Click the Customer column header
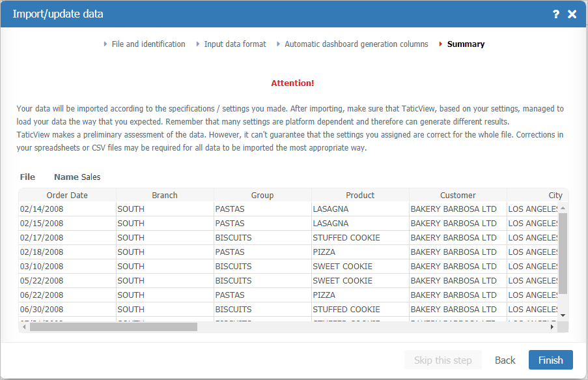 (457, 195)
